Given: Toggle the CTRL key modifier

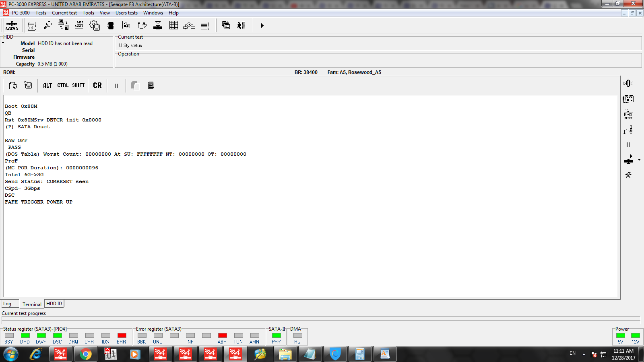Looking at the screenshot, I should pos(63,85).
